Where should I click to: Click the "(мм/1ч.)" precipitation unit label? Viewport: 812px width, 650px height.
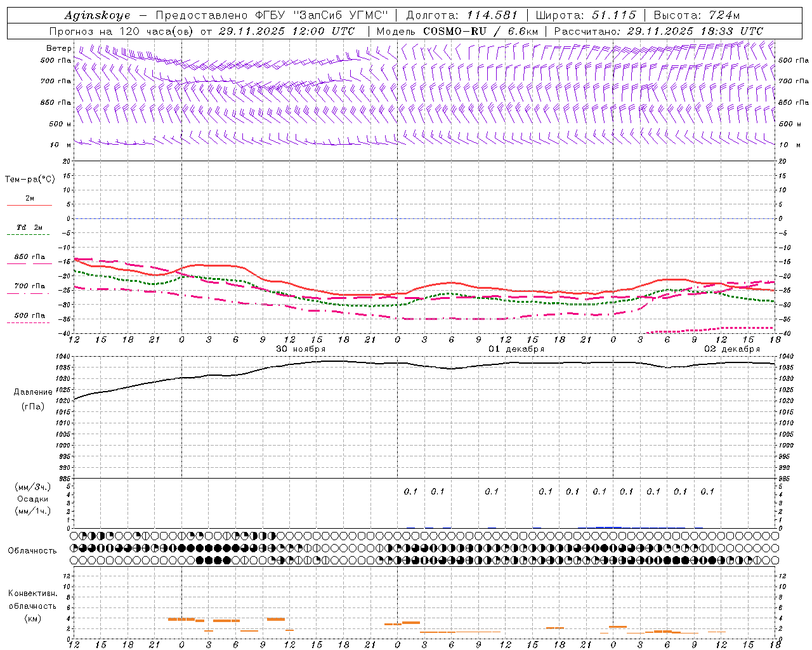coord(33,511)
